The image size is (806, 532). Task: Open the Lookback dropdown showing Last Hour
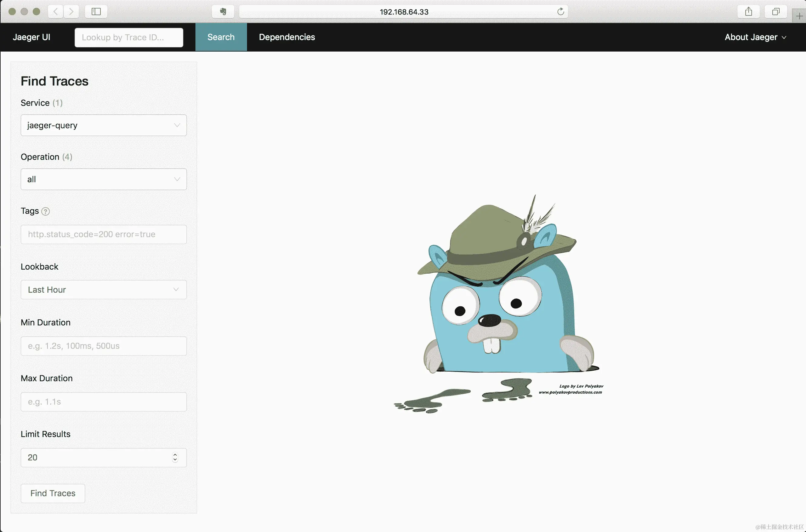click(103, 289)
